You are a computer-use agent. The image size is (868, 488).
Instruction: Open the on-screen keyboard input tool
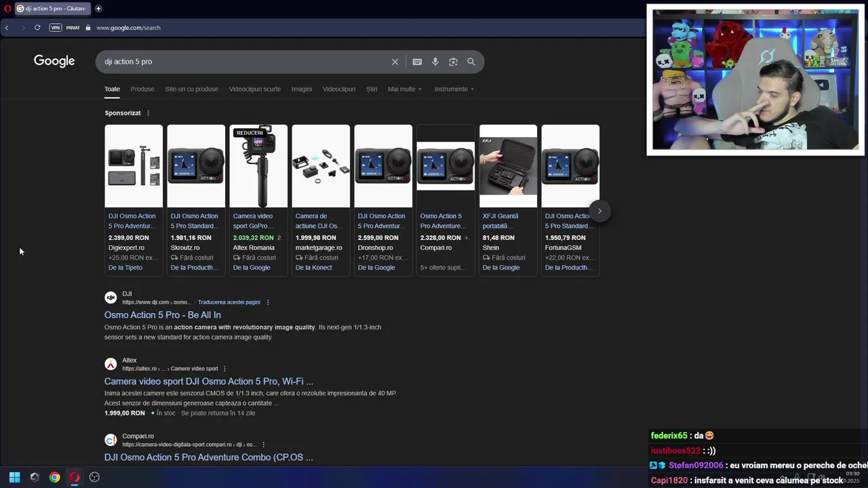coord(417,62)
